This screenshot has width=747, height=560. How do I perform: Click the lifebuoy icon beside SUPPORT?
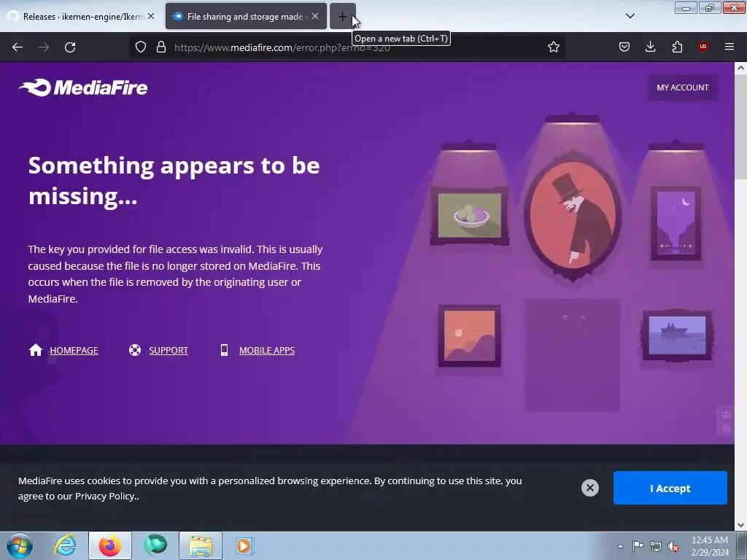click(x=135, y=350)
